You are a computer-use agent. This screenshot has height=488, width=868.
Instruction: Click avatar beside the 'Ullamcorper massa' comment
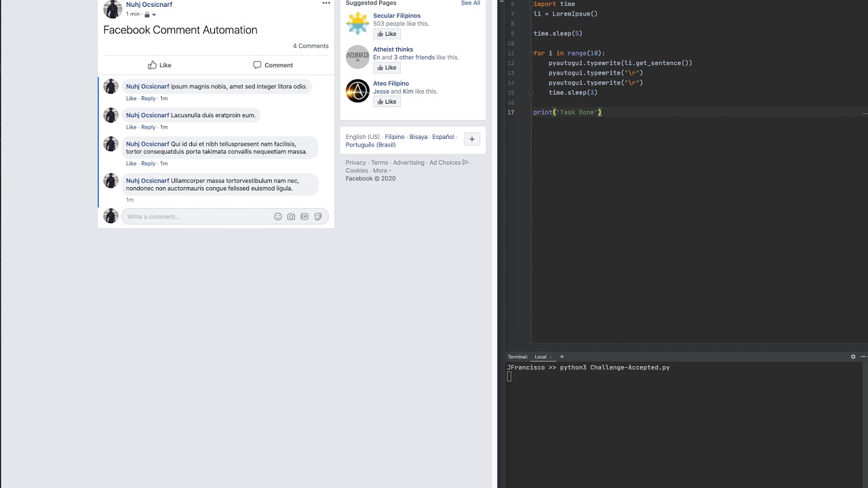[x=111, y=180]
